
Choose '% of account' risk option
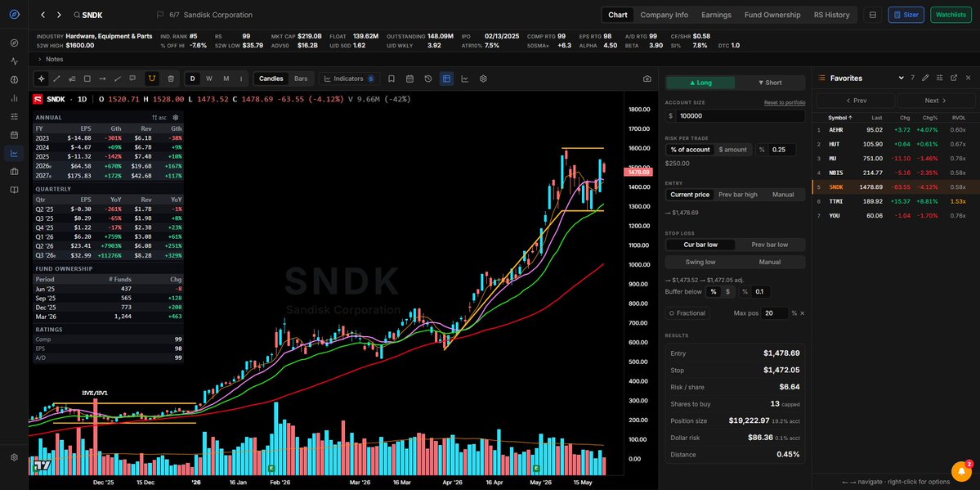[690, 150]
